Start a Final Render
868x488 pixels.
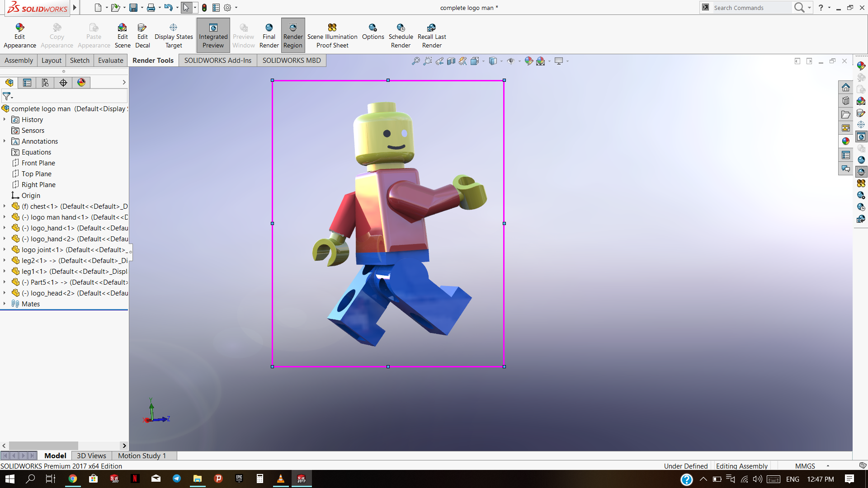tap(269, 28)
